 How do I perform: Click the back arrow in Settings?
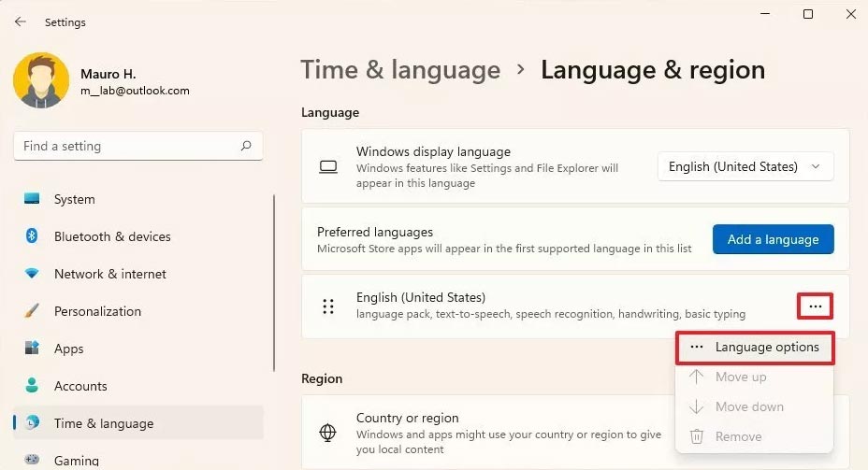[21, 21]
